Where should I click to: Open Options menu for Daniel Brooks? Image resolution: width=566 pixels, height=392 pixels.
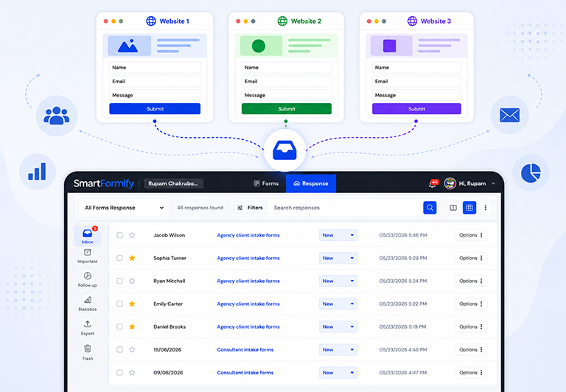coord(471,326)
